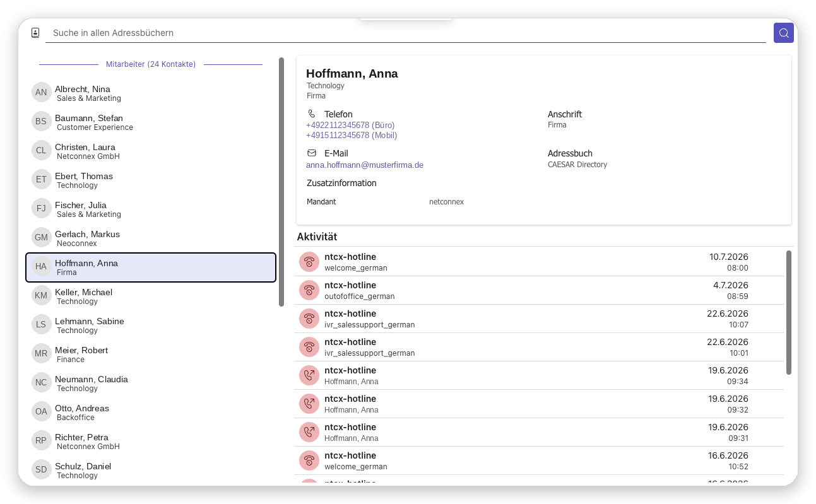816x504 pixels.
Task: Click the Aktivität list scrollbar
Action: tap(789, 312)
